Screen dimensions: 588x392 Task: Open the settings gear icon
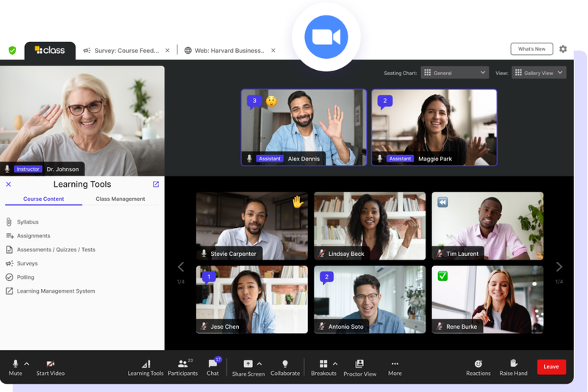pyautogui.click(x=563, y=49)
